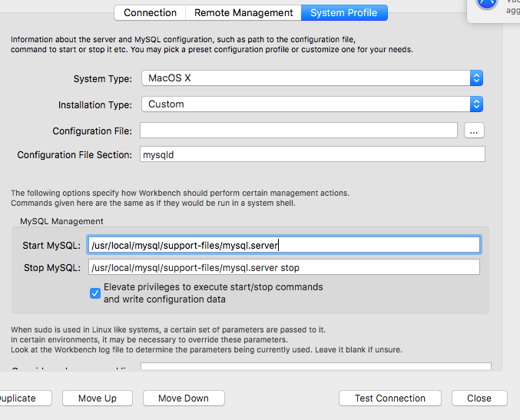This screenshot has width=520, height=420.
Task: Click the Configuration File input field
Action: pyautogui.click(x=299, y=131)
